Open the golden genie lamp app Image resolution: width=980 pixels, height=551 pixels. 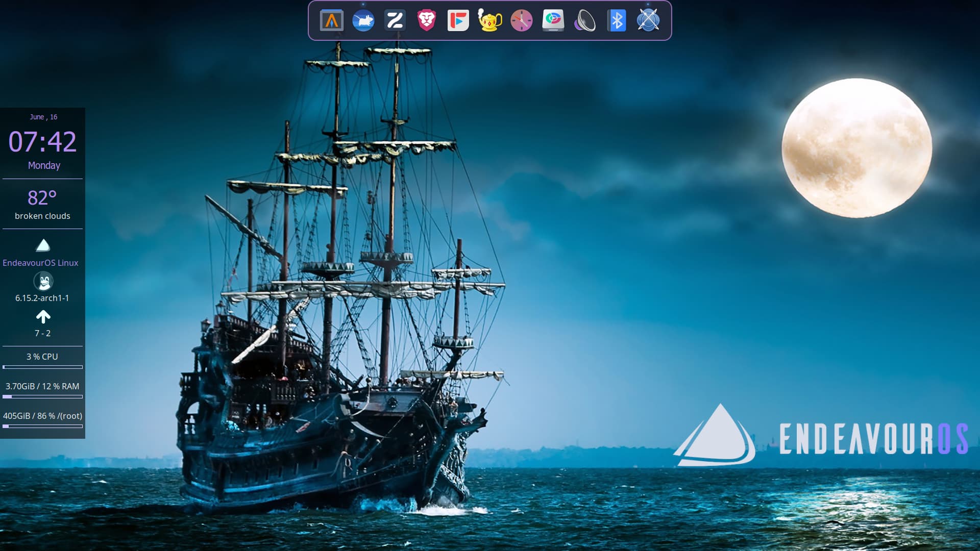(x=489, y=20)
